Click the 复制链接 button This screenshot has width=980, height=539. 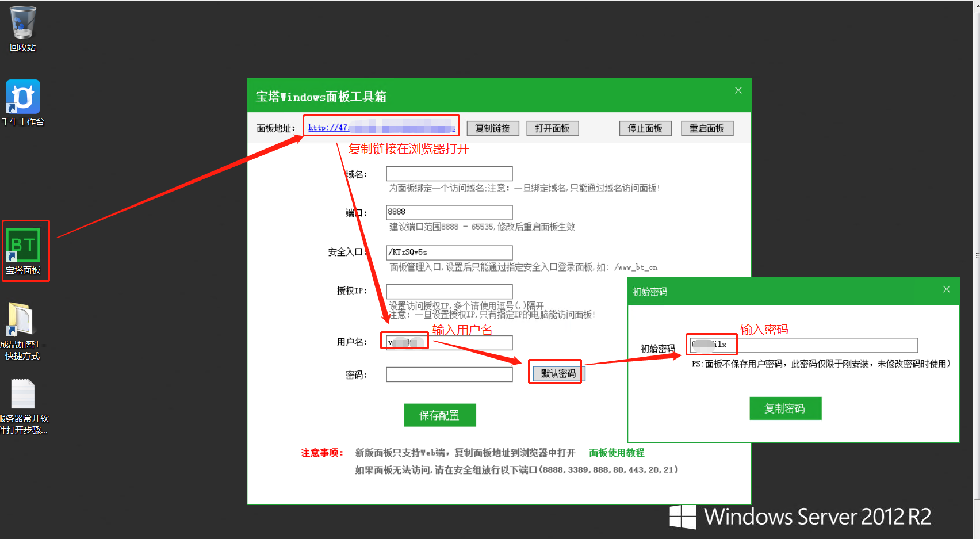click(x=493, y=128)
